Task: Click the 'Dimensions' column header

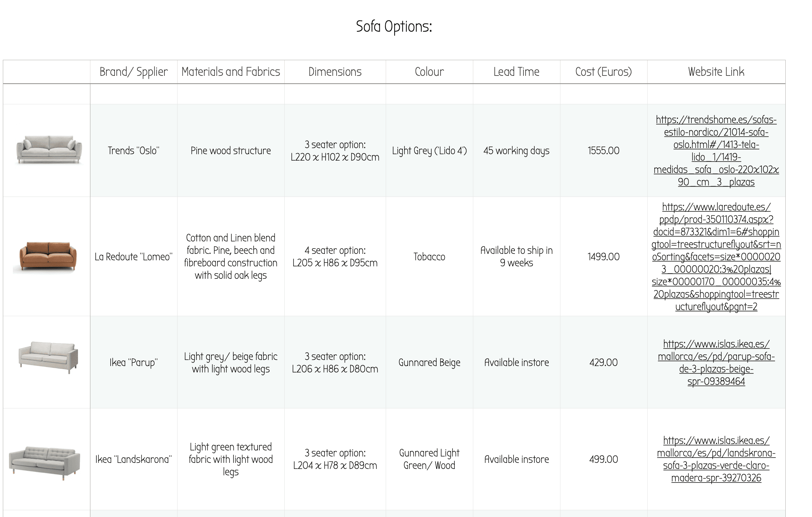Action: [335, 72]
